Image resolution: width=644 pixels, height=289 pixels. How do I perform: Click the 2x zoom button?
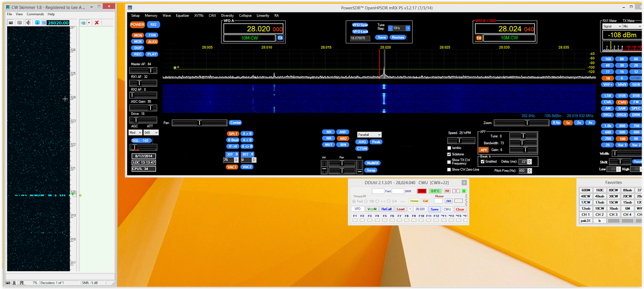coord(579,123)
